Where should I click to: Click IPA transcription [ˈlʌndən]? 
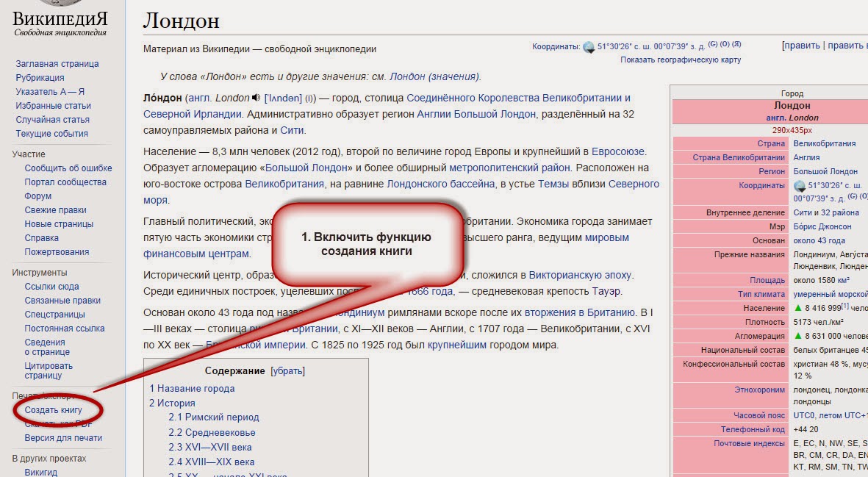[x=283, y=98]
